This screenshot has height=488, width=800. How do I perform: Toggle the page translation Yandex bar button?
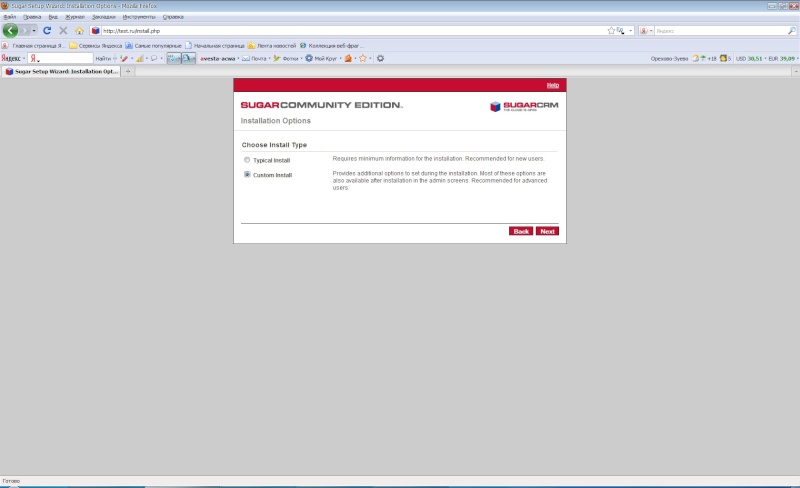[x=188, y=58]
